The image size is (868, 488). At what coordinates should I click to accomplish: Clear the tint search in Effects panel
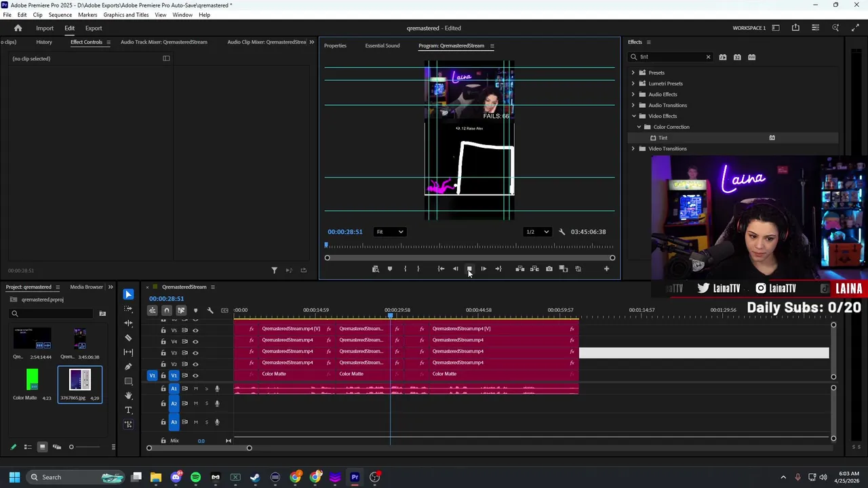tap(708, 57)
